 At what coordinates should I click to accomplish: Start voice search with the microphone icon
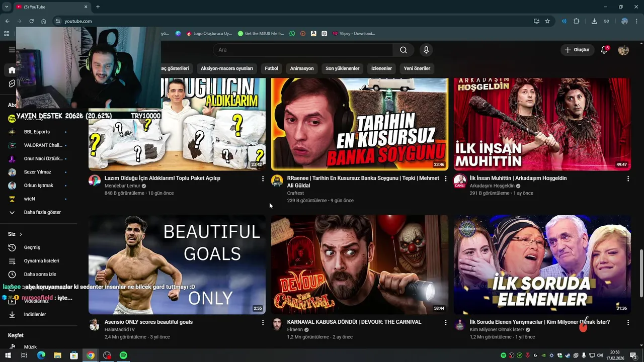click(x=426, y=50)
